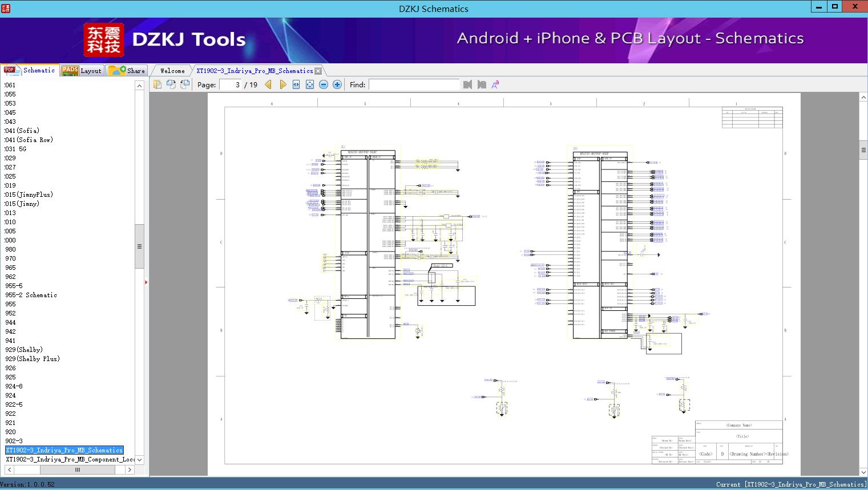
Task: Select the ':041(Sofia Row)' list item
Action: pyautogui.click(x=29, y=140)
